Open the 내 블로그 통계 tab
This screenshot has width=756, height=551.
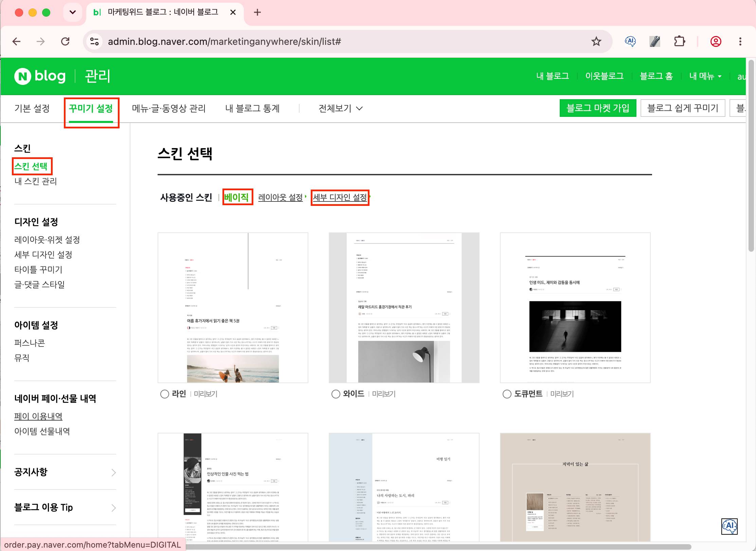252,108
